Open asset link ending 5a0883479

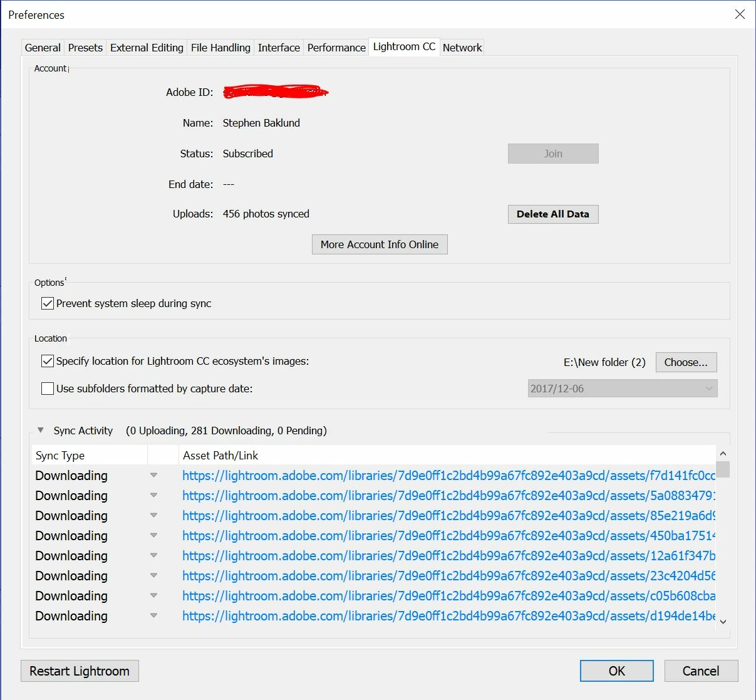[448, 496]
